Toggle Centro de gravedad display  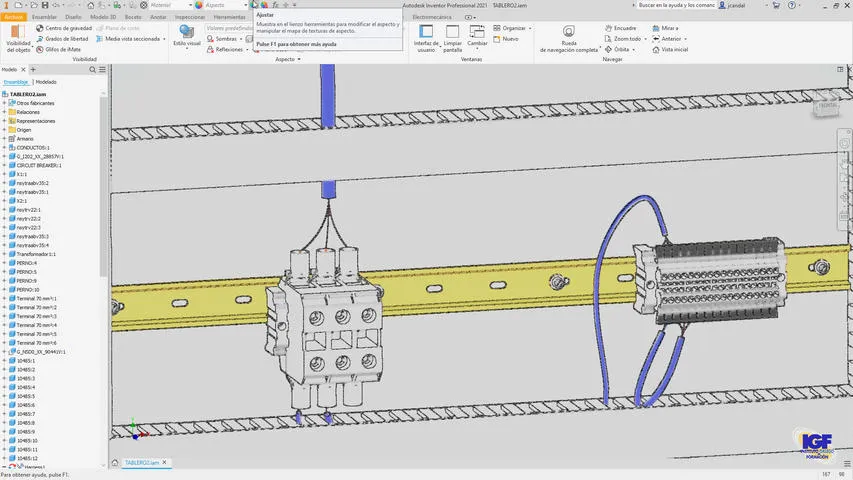64,28
